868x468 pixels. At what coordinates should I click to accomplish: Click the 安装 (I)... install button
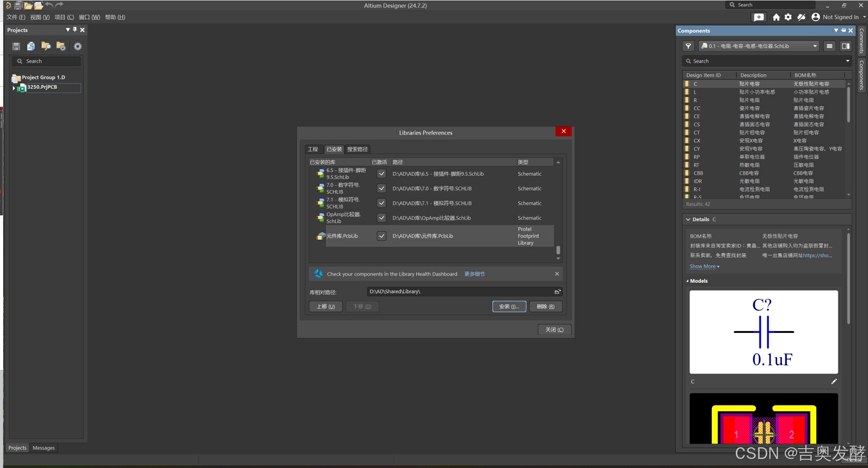[x=509, y=307]
